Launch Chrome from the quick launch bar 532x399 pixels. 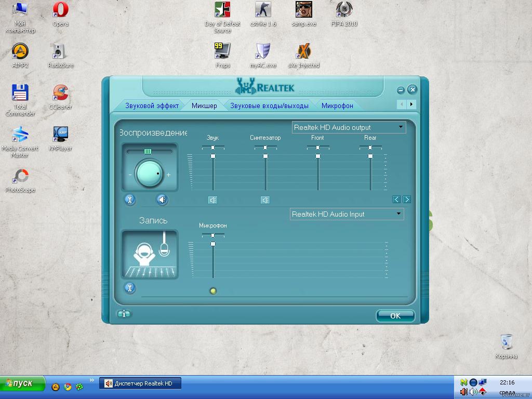(x=68, y=387)
